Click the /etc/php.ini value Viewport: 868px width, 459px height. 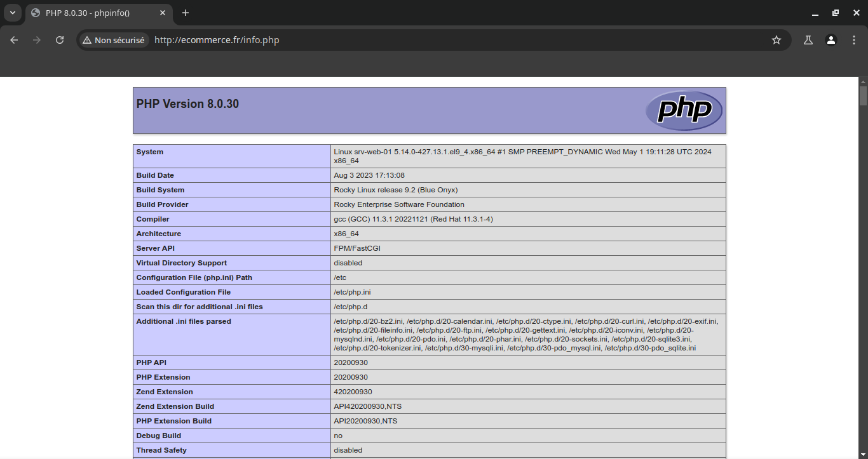point(352,292)
